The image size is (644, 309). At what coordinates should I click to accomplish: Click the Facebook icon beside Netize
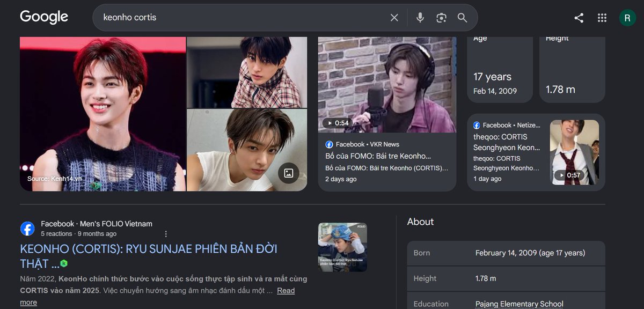point(477,125)
